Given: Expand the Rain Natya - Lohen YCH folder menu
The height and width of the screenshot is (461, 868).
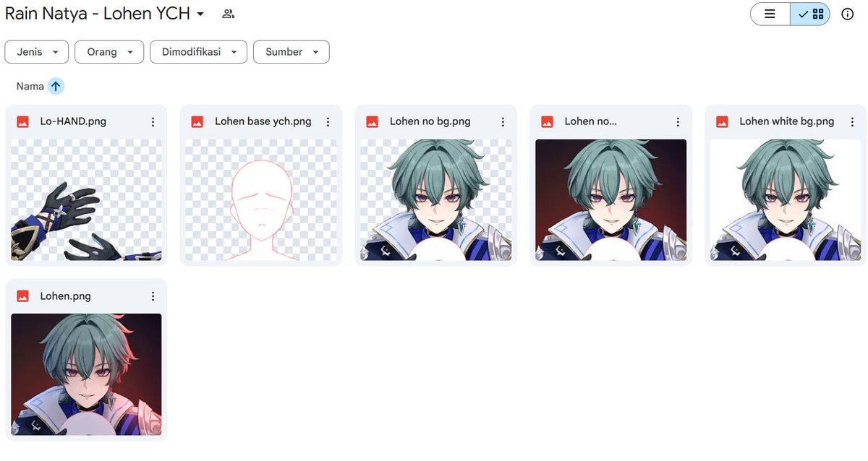Looking at the screenshot, I should coord(200,14).
